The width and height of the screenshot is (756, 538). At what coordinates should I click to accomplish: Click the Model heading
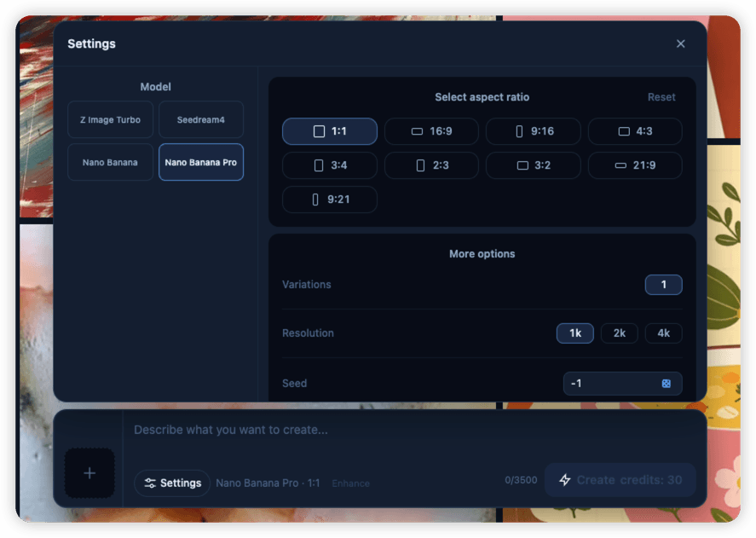tap(155, 87)
